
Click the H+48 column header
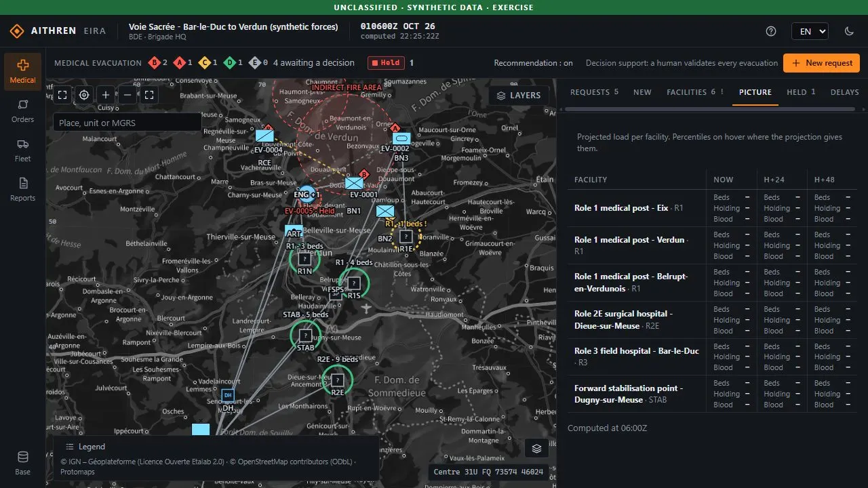click(x=825, y=180)
